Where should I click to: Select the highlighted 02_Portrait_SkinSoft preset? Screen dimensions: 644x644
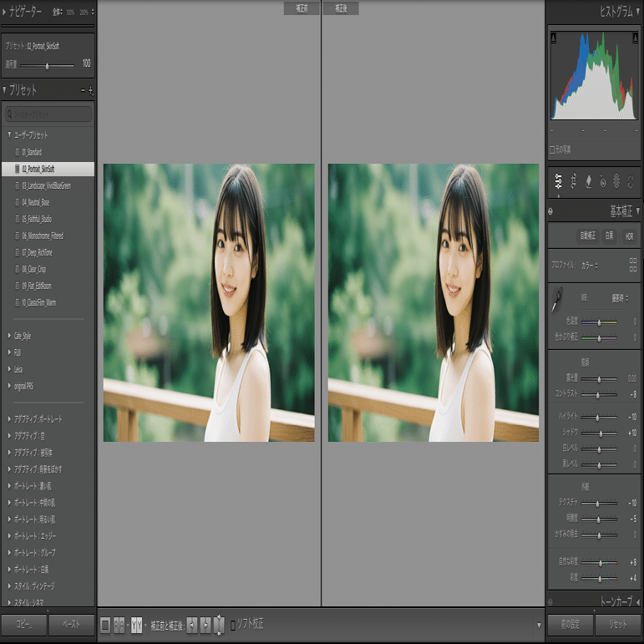tap(48, 169)
